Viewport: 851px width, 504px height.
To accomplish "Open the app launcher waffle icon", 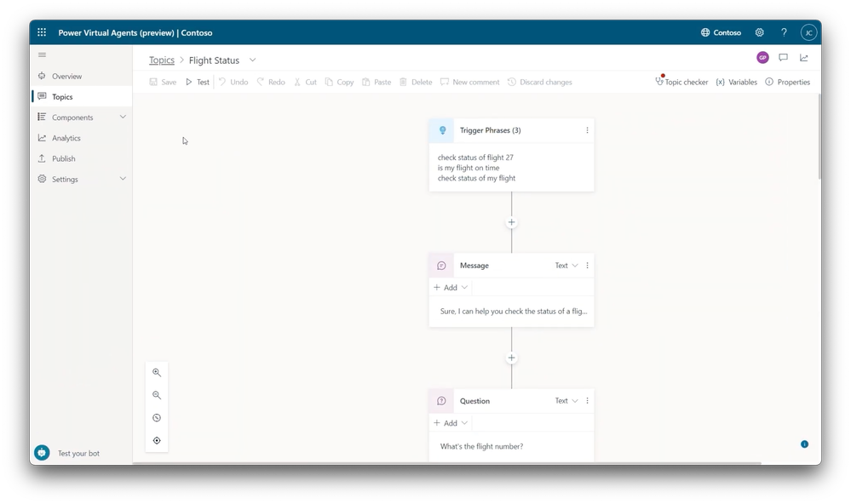I will 42,32.
